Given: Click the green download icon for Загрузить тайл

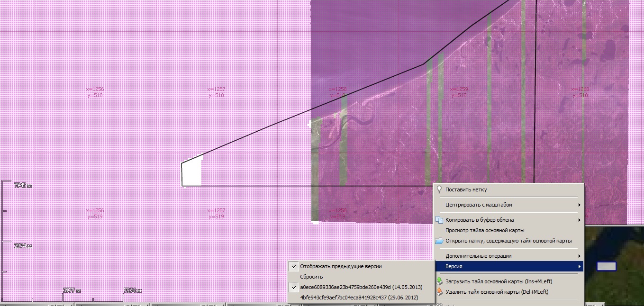Looking at the screenshot, I should coord(439,281).
